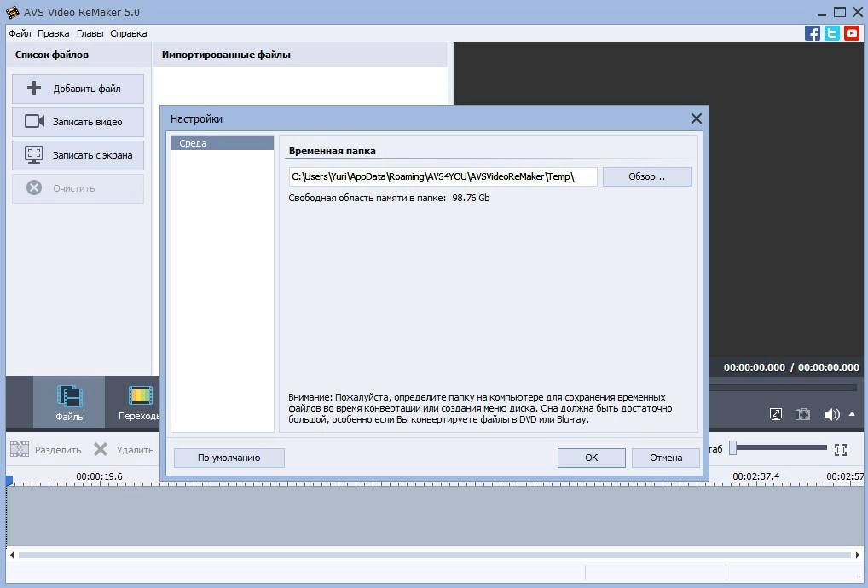Confirm settings with OK
Image resolution: width=868 pixels, height=588 pixels.
point(591,458)
